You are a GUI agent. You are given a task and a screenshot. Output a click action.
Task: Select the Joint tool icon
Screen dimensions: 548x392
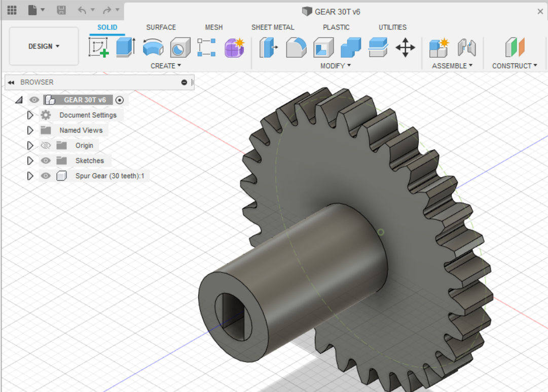pyautogui.click(x=467, y=47)
